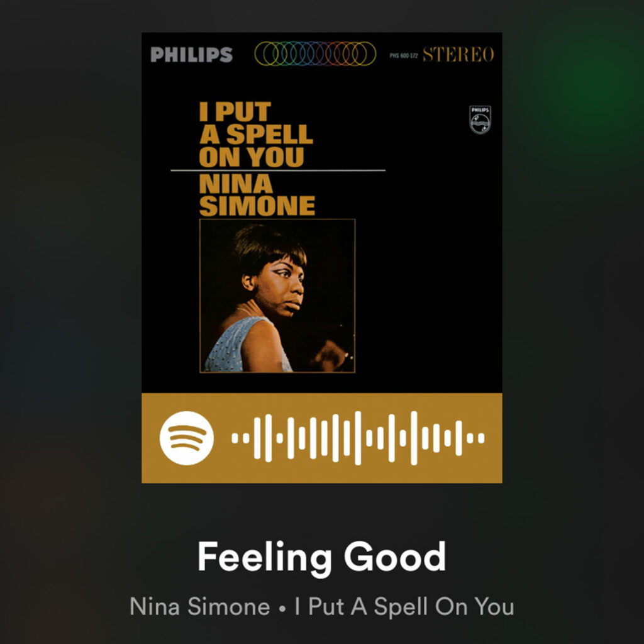The width and height of the screenshot is (644, 644).
Task: Click the 'NINA SIMONE' text on the cover
Action: point(257,195)
